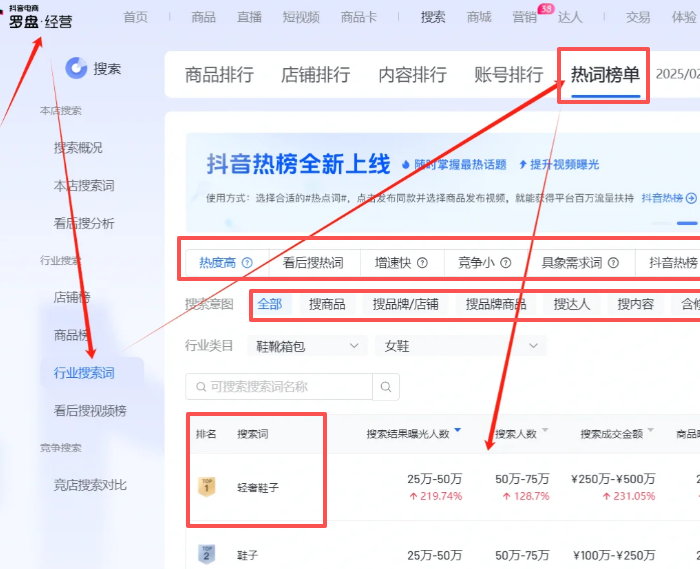Sort by 搜索结果曝光人数 arrow
The height and width of the screenshot is (569, 700).
(x=457, y=430)
